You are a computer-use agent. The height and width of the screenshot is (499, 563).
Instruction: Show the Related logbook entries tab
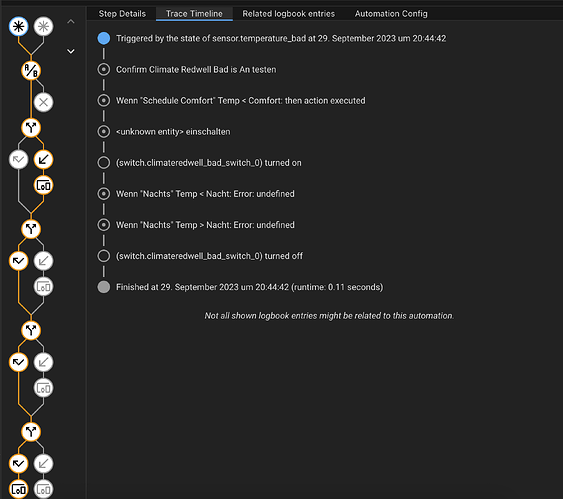coord(288,14)
